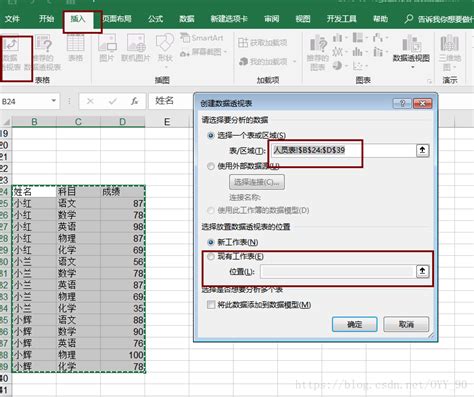The image size is (474, 397).
Task: Open Recommended Charts icon
Action: (318, 44)
